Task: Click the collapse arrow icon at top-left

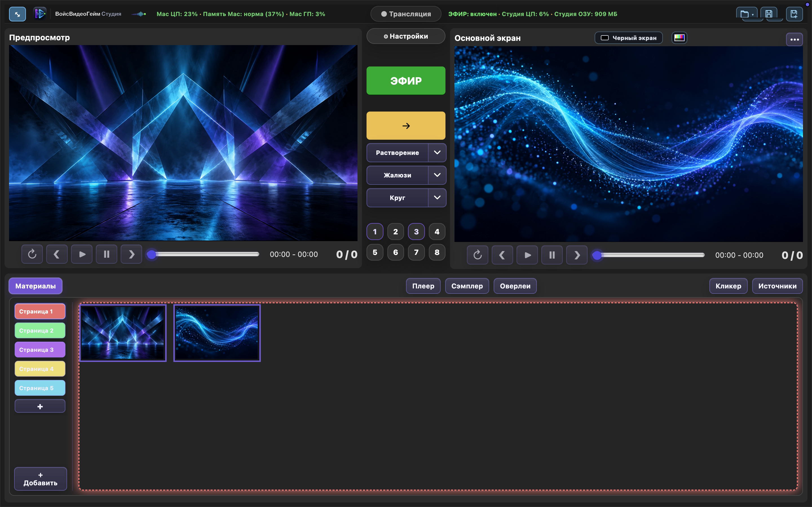Action: pyautogui.click(x=17, y=14)
